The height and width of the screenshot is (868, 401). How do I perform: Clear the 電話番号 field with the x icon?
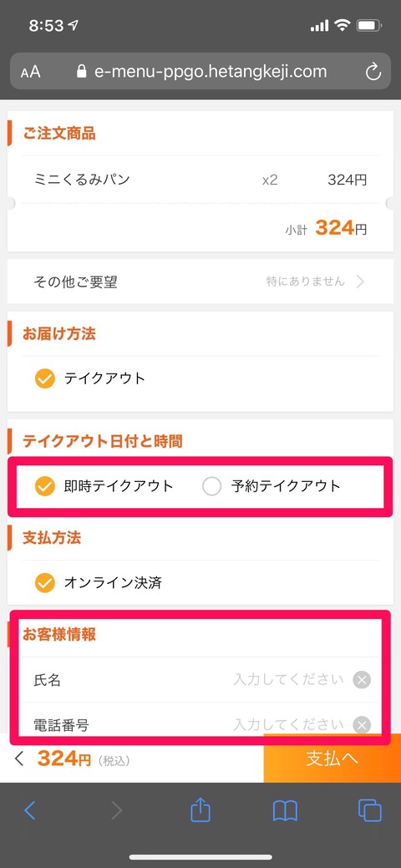tap(362, 724)
